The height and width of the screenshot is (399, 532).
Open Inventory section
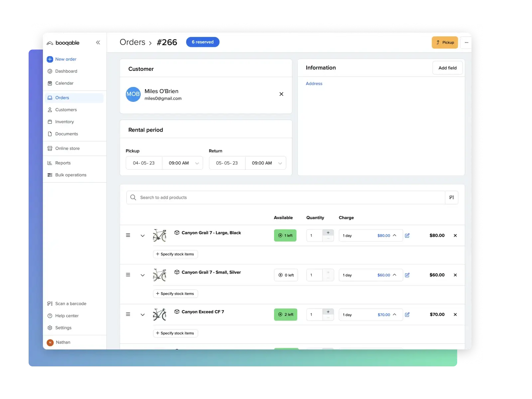[x=61, y=122]
